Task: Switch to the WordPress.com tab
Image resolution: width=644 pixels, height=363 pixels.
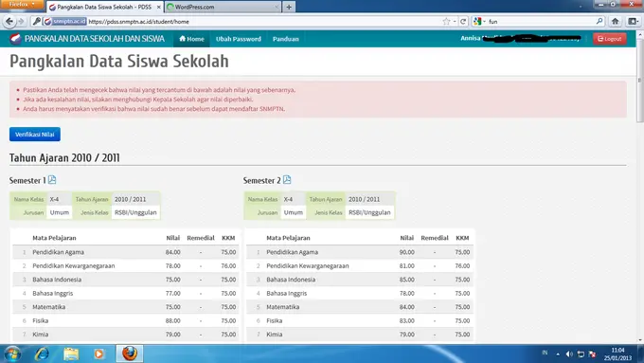Action: 223,7
